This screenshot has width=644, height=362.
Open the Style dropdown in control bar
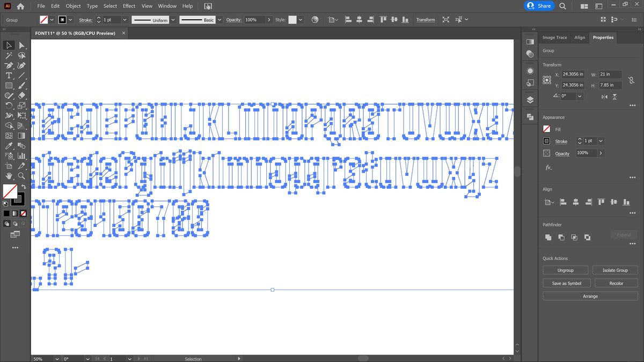(301, 19)
